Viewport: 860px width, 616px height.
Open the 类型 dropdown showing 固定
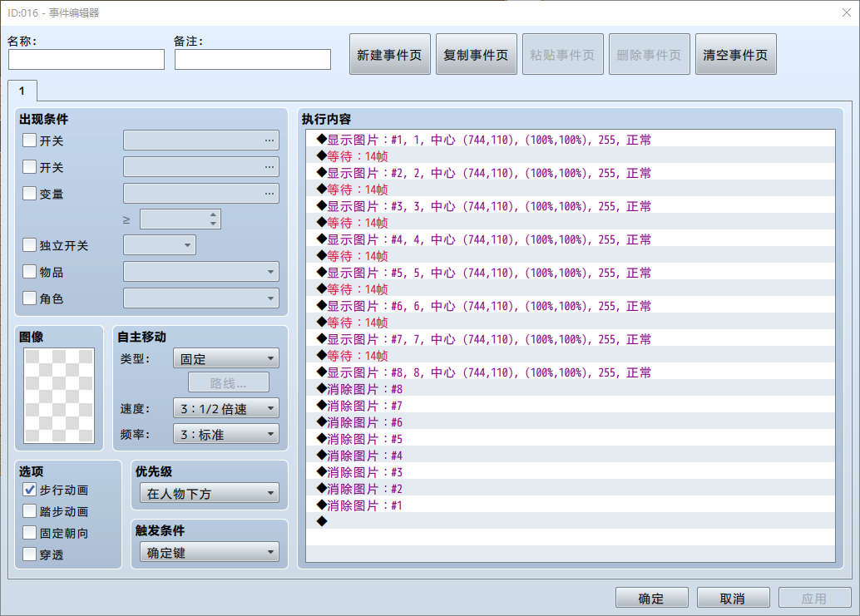click(226, 358)
